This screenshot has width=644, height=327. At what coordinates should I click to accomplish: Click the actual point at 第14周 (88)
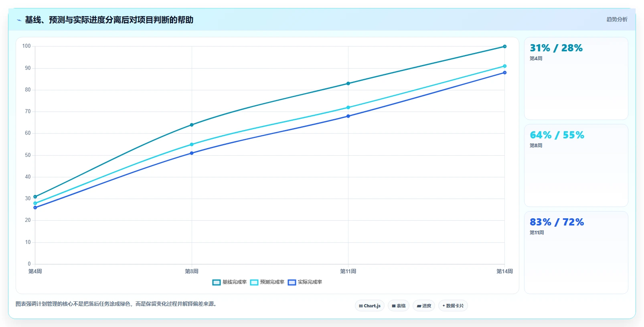pos(504,73)
